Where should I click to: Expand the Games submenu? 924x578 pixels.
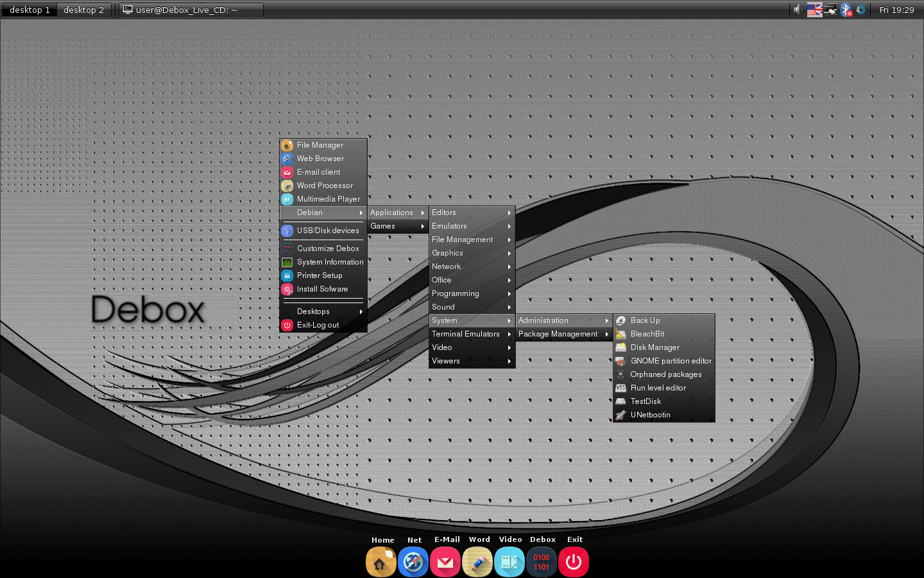click(398, 226)
